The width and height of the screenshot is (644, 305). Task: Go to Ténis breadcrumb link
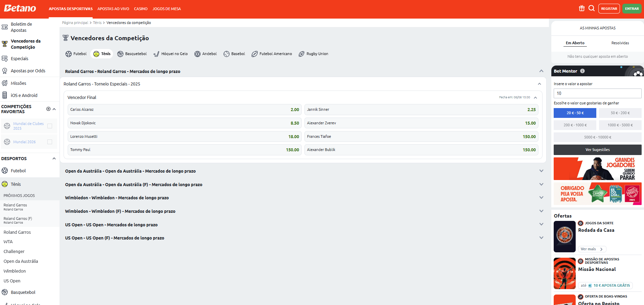pos(97,23)
